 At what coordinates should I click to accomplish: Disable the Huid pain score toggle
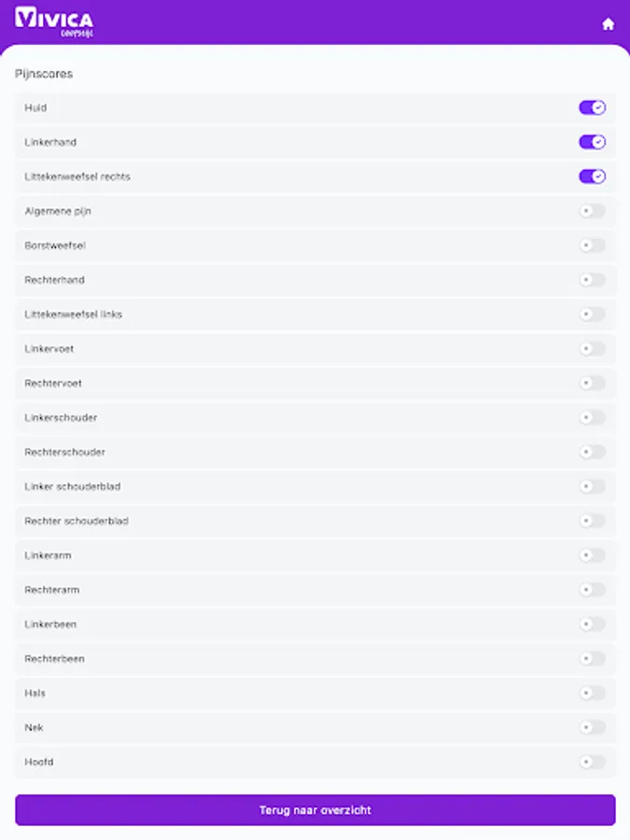(592, 107)
